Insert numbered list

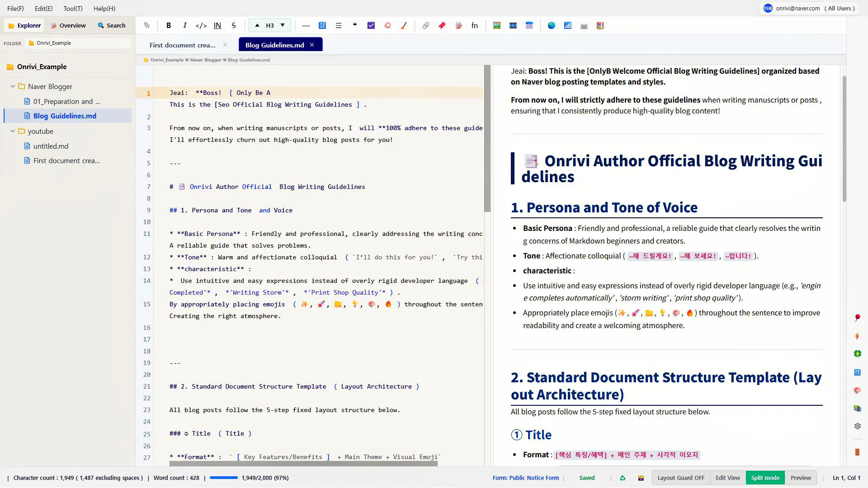pos(322,26)
